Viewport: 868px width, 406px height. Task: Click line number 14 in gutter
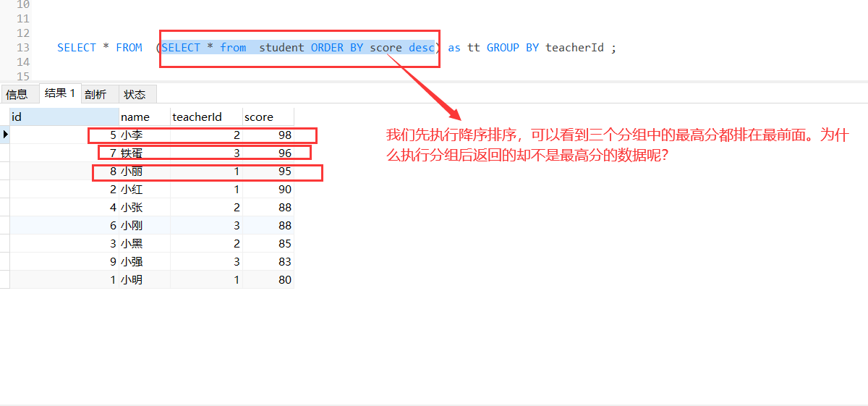pos(22,62)
